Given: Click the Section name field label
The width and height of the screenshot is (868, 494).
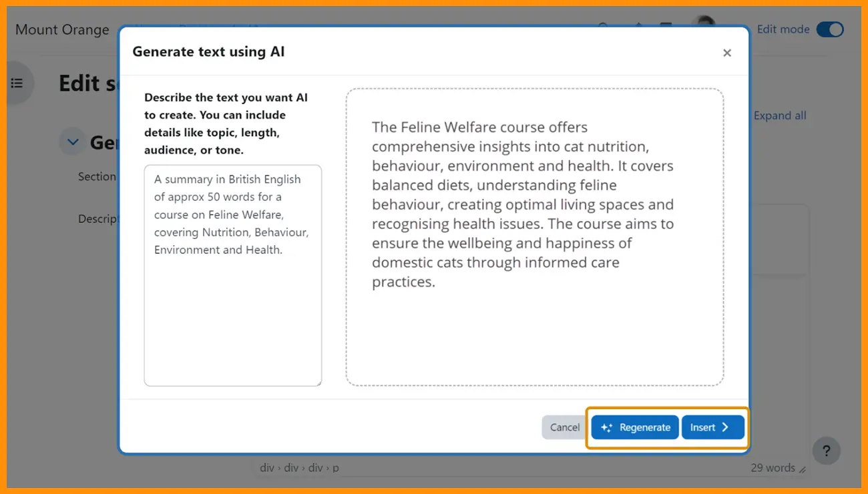Looking at the screenshot, I should (x=97, y=176).
